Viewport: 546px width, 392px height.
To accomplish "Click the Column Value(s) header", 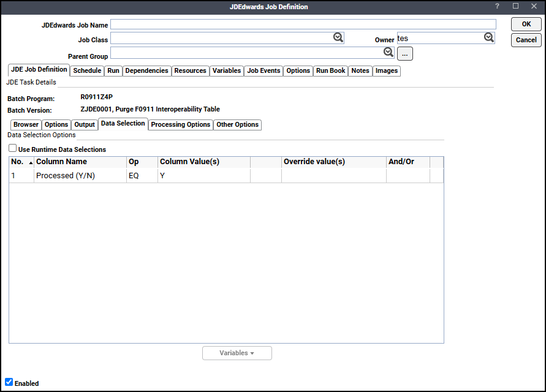I will coord(203,162).
